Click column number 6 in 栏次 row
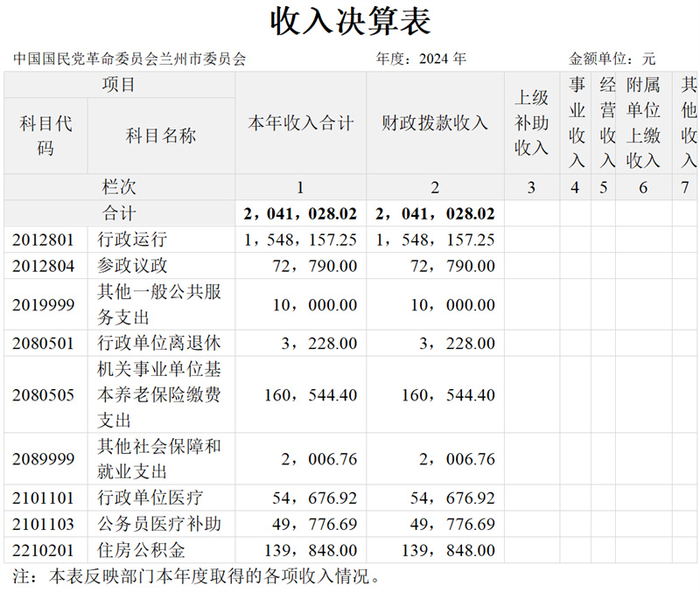Image resolution: width=700 pixels, height=592 pixels. [643, 188]
